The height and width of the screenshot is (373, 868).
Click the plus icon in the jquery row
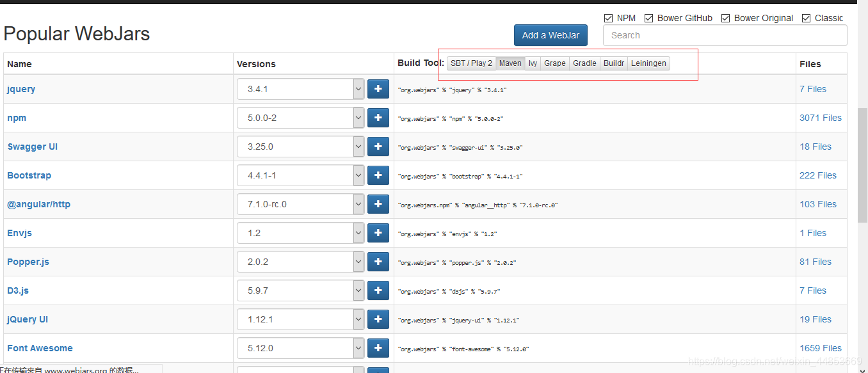point(378,89)
